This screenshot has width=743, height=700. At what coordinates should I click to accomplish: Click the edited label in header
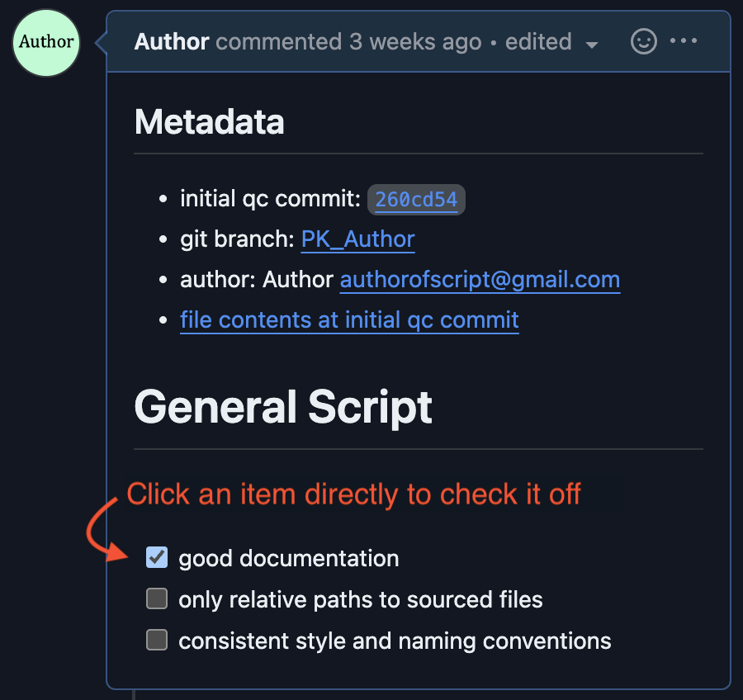[538, 42]
